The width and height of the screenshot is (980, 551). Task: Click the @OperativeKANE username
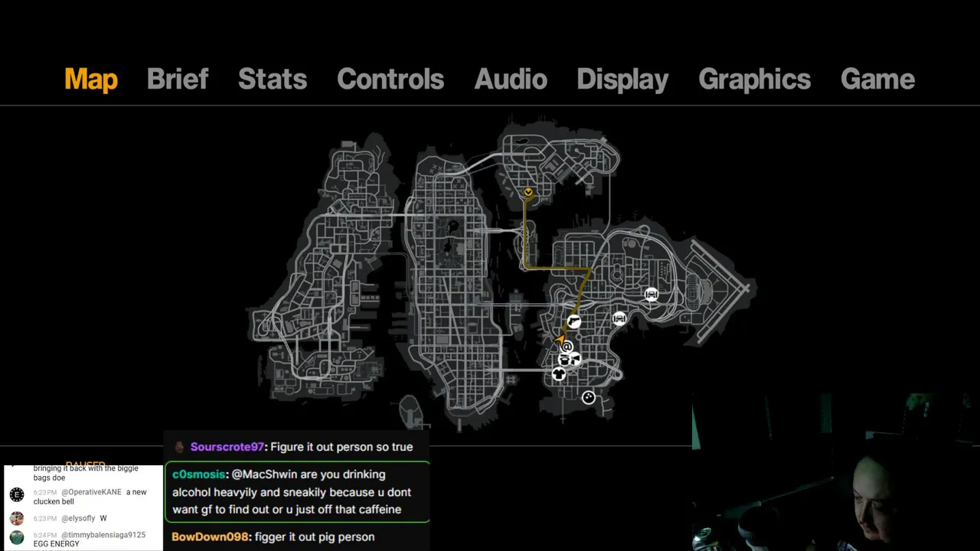click(91, 492)
